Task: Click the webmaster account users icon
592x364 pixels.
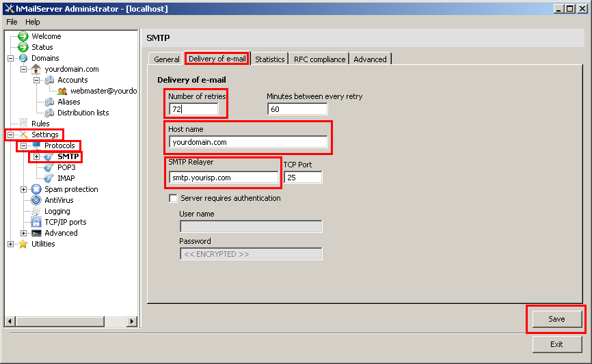Action: tap(62, 91)
